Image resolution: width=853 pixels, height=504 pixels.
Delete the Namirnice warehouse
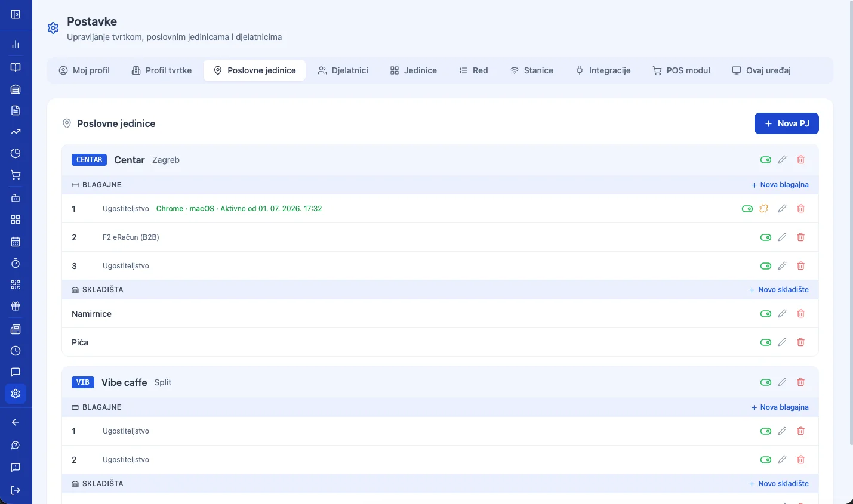[801, 314]
